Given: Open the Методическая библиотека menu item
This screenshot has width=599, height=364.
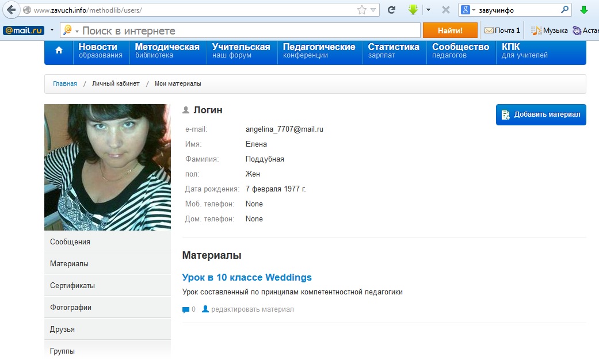Looking at the screenshot, I should (167, 51).
